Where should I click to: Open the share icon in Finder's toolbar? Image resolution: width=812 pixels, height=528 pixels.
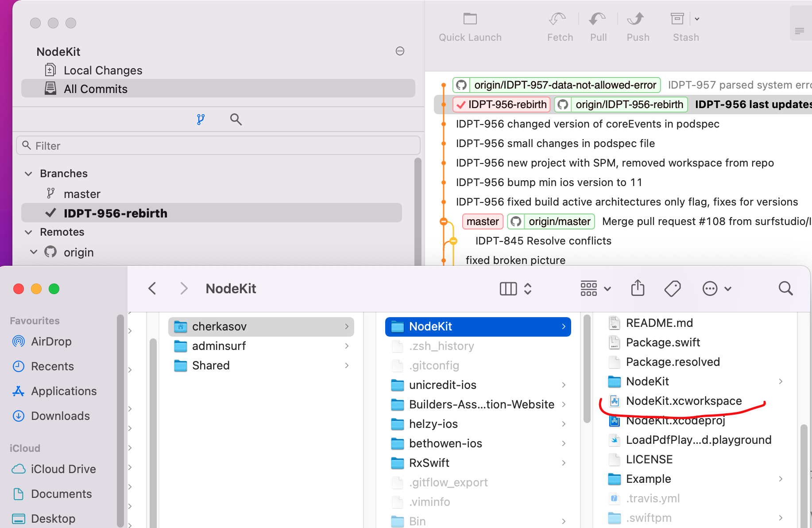[637, 288]
